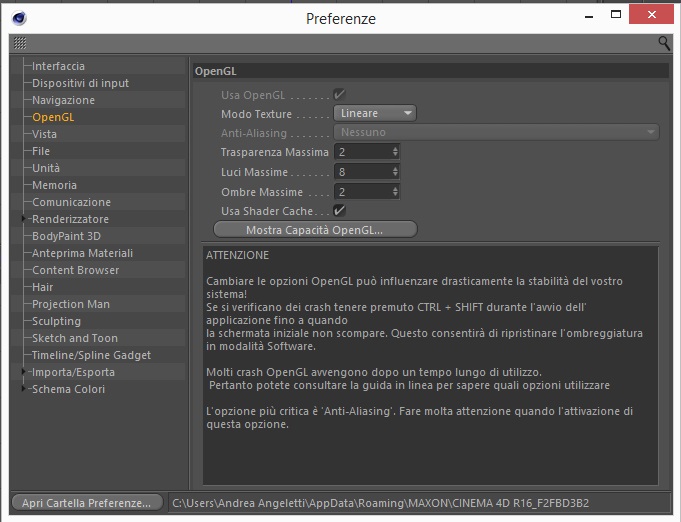Open the Memoria preferences section
Screen dimensions: 681x522
point(54,185)
